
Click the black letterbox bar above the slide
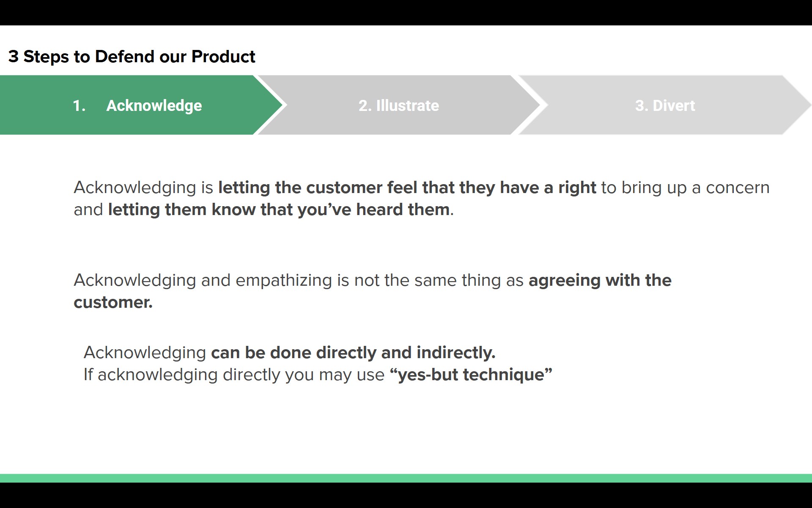406,12
